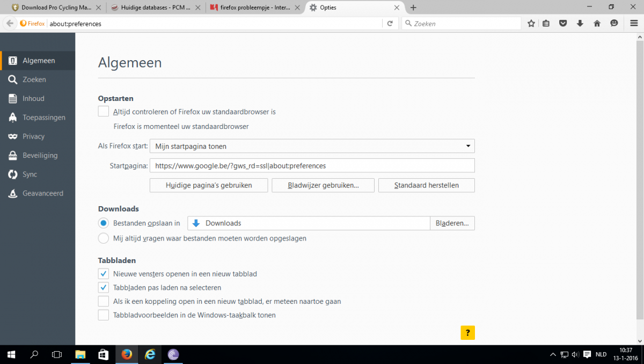Go to home page via house icon
The image size is (644, 364).
(x=597, y=24)
